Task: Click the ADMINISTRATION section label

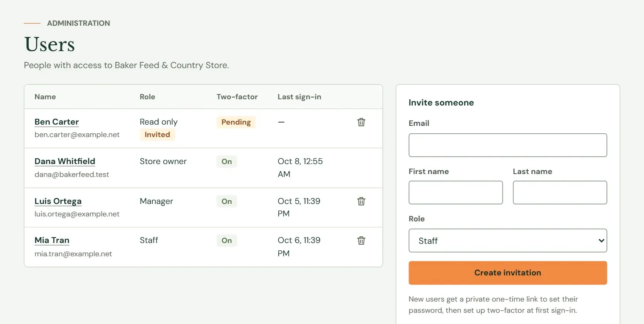Action: (x=79, y=23)
